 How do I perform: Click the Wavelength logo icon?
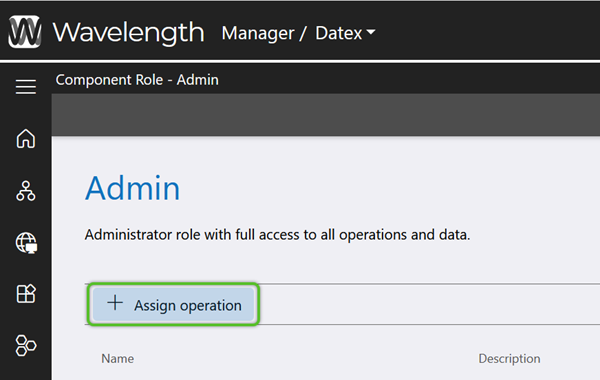pyautogui.click(x=25, y=32)
